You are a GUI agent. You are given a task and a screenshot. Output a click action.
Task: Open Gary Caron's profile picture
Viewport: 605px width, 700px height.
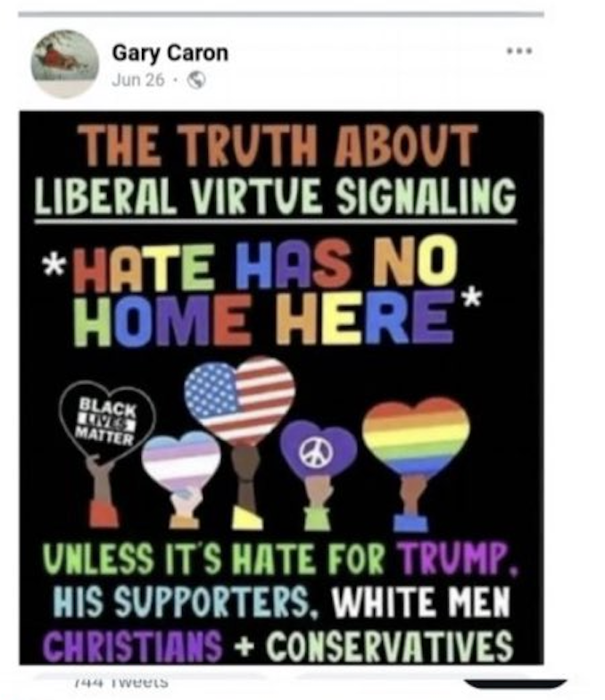point(64,62)
